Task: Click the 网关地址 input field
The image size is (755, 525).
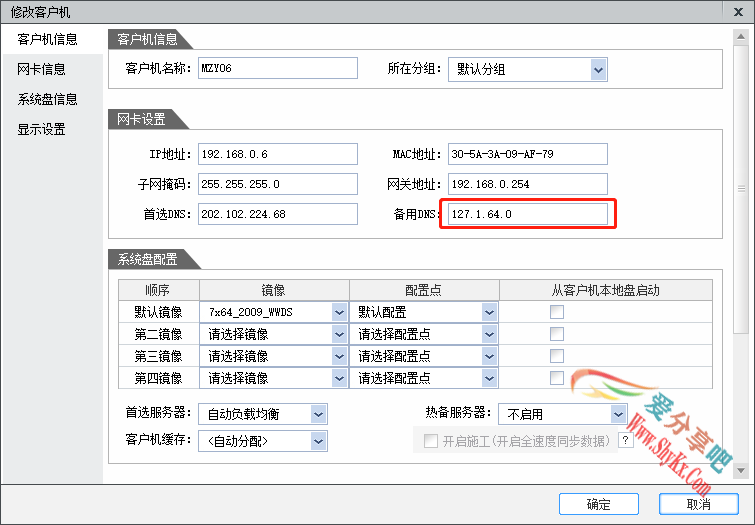Action: pyautogui.click(x=528, y=184)
